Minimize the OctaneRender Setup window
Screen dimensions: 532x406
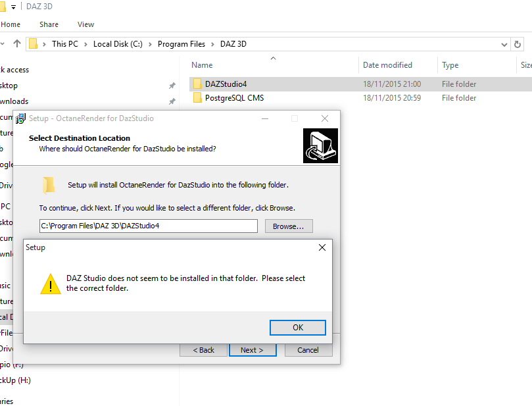[x=265, y=118]
